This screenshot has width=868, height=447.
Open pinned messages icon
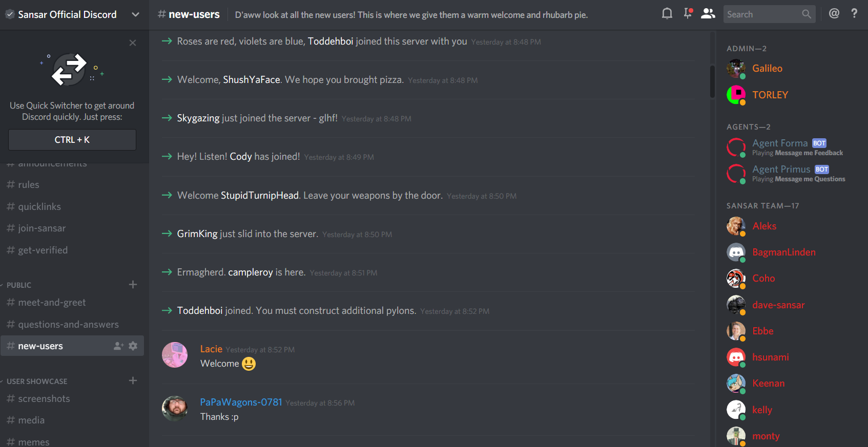point(688,14)
